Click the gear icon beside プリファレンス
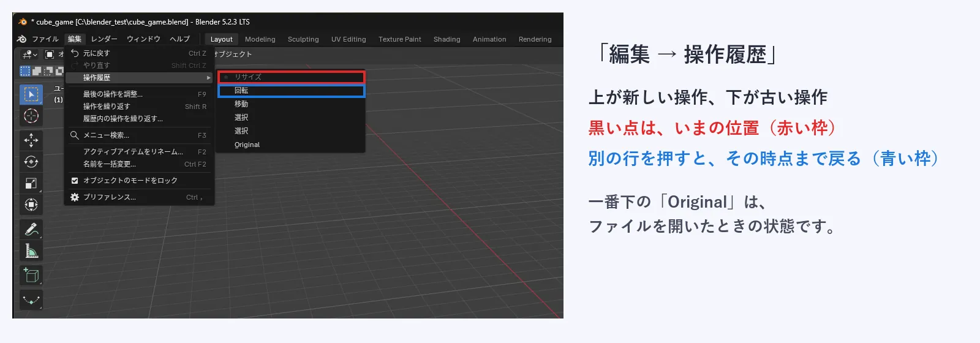Image resolution: width=980 pixels, height=343 pixels. (75, 197)
